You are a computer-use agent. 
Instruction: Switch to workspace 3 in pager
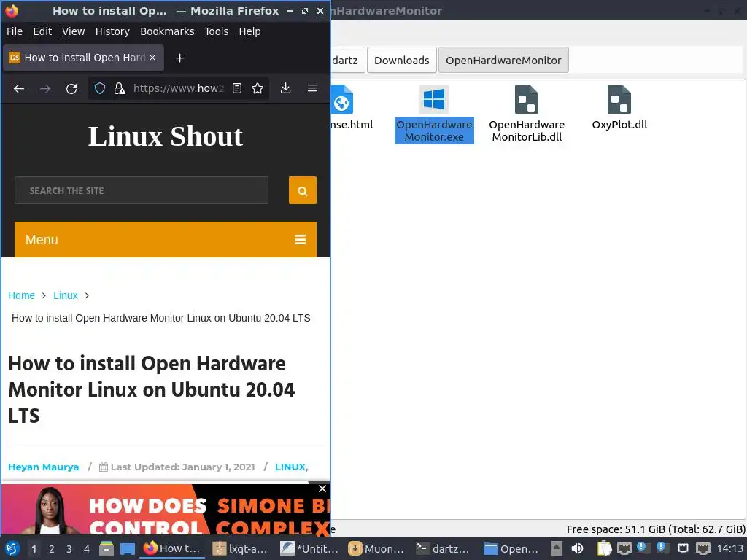coord(69,549)
